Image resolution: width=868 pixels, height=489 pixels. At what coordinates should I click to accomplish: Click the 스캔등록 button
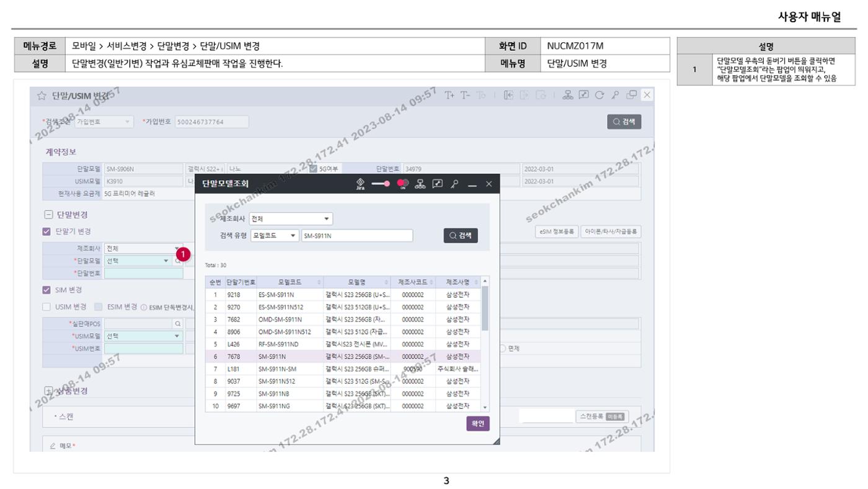click(601, 416)
